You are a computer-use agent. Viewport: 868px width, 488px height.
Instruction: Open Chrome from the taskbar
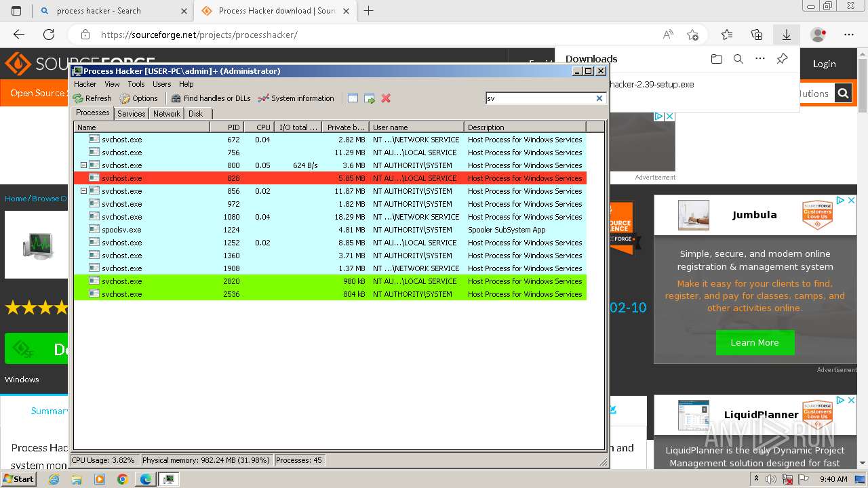pyautogui.click(x=122, y=479)
